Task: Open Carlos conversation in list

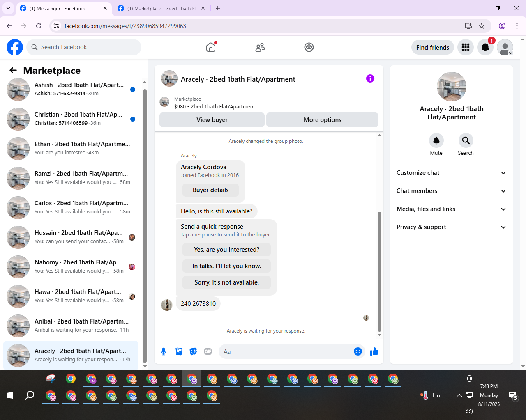Action: pyautogui.click(x=71, y=208)
